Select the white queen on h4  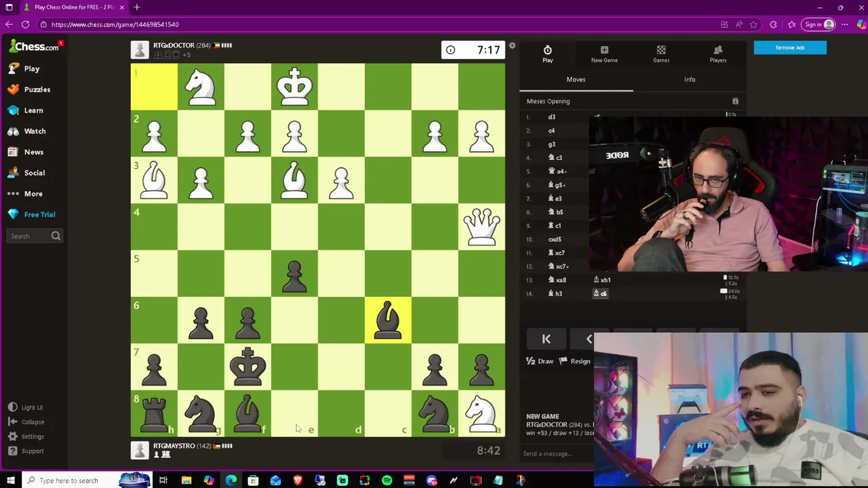tap(481, 226)
